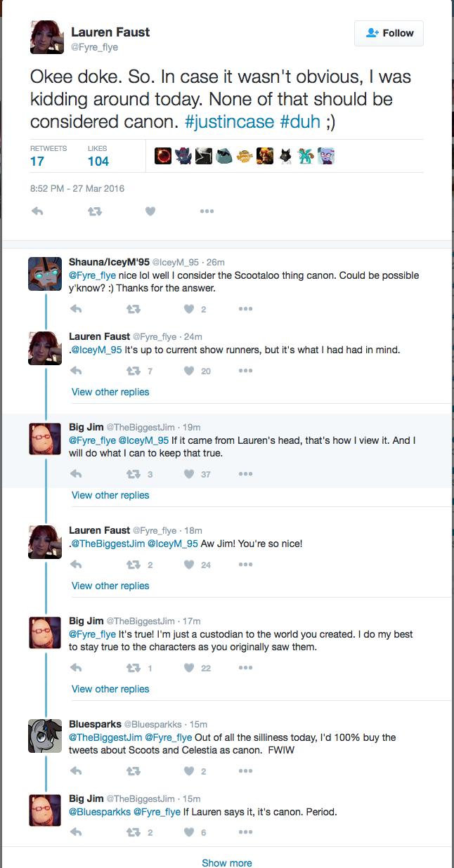Open the #justincase hashtag
The height and width of the screenshot is (868, 454).
coord(229,121)
